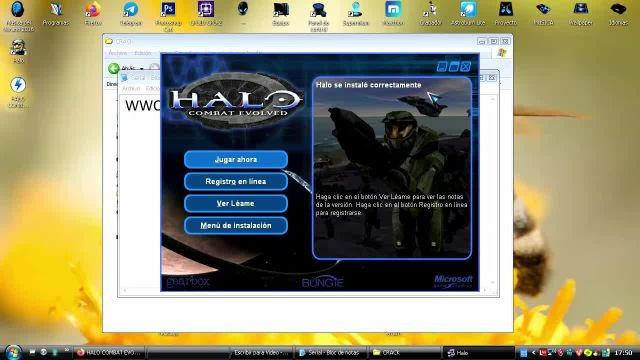Click the green Atrás back arrow
The image size is (640, 360).
pos(114,68)
